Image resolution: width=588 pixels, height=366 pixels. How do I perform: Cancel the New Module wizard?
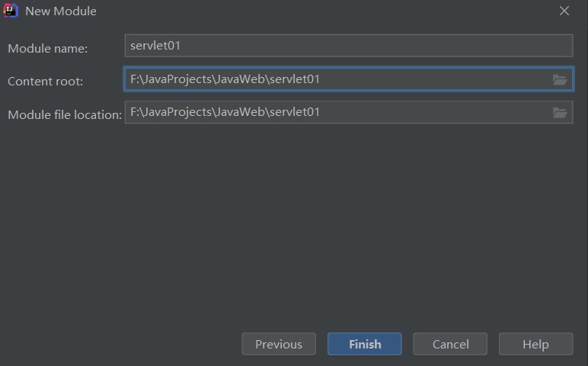[x=450, y=344]
